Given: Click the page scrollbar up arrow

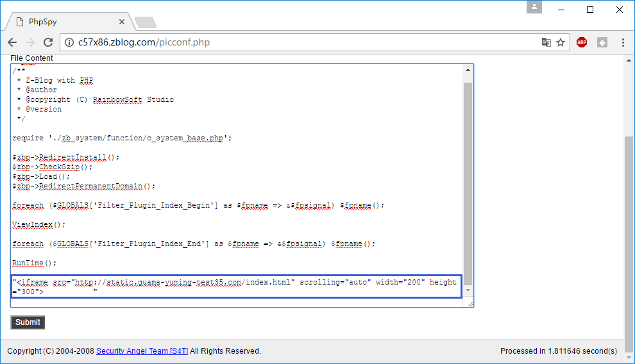Looking at the screenshot, I should pyautogui.click(x=629, y=60).
